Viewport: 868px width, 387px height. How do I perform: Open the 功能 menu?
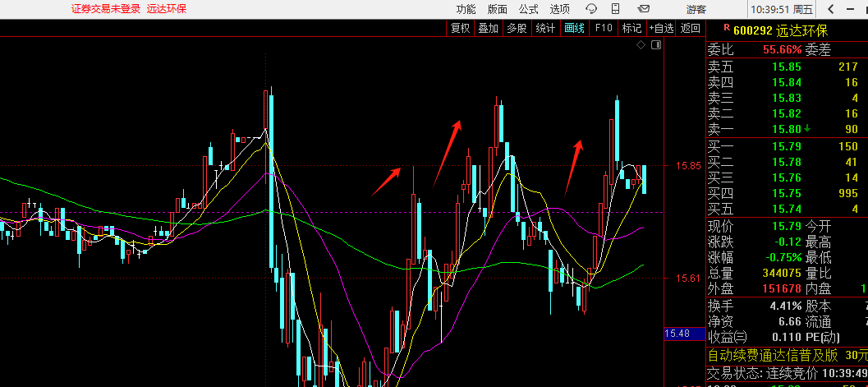point(466,9)
